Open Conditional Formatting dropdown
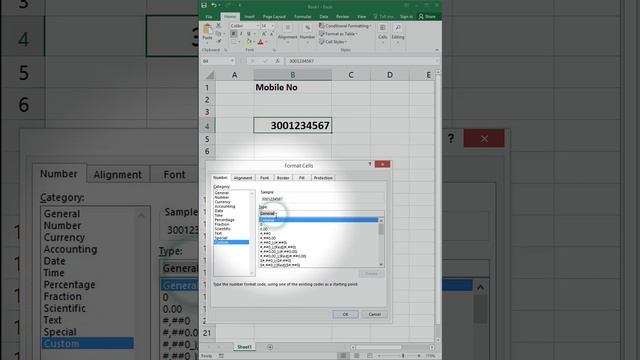640x360 pixels. (x=345, y=26)
